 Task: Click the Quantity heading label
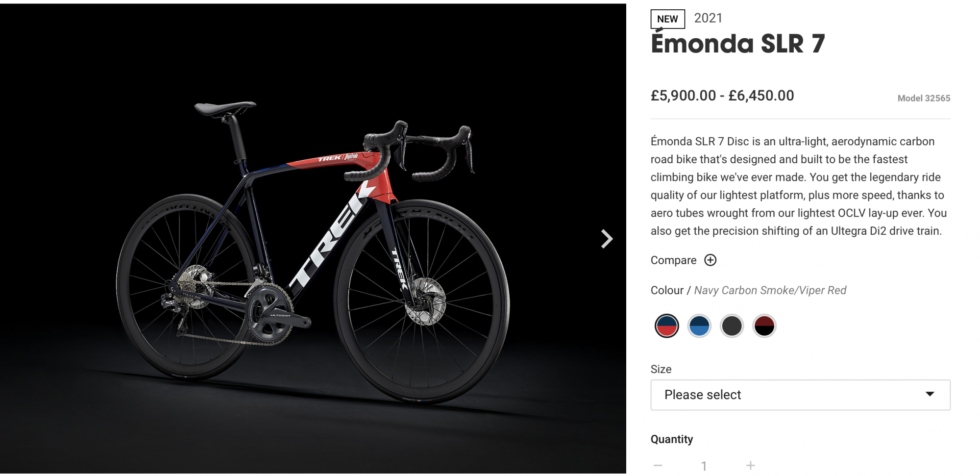point(672,439)
